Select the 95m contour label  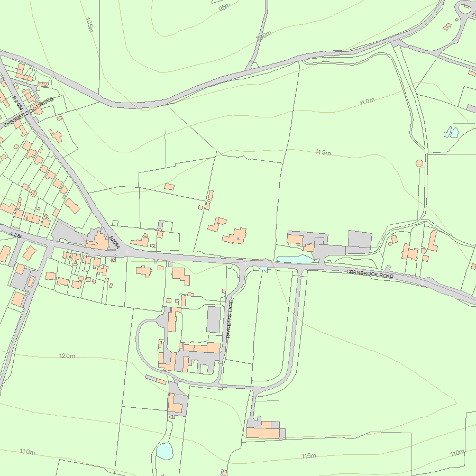click(x=224, y=7)
